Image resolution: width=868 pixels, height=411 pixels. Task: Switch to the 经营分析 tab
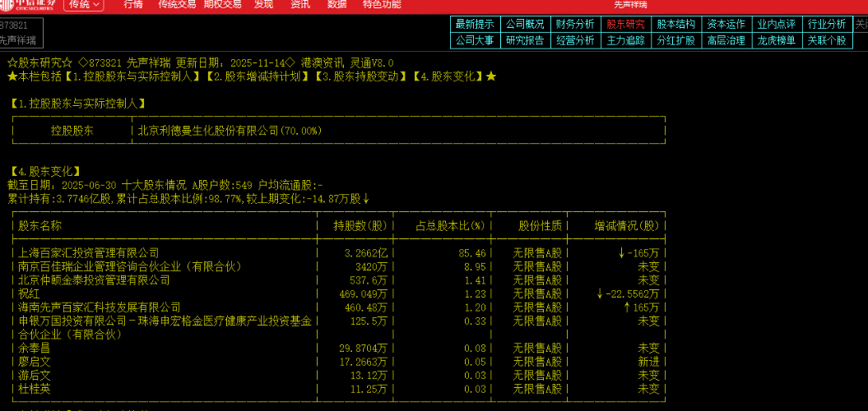click(x=576, y=40)
